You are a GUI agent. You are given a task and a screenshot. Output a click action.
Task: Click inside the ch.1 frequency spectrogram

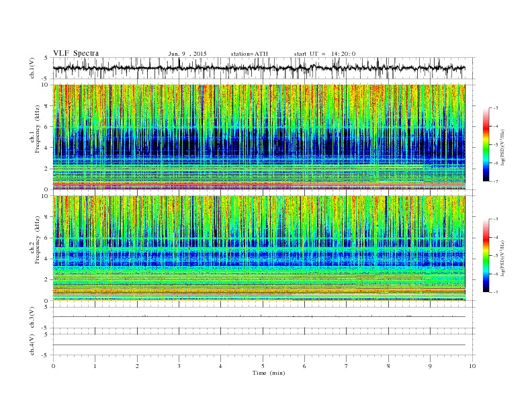pos(259,137)
